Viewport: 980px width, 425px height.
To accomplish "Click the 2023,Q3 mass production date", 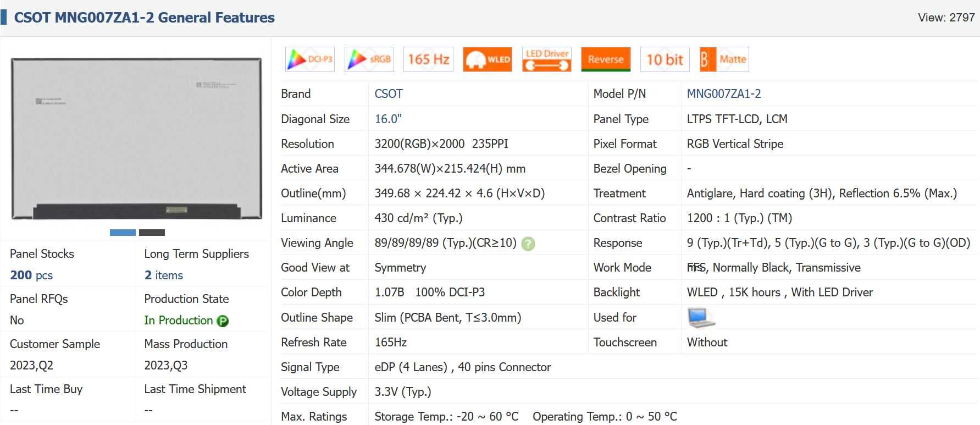I will (x=166, y=366).
